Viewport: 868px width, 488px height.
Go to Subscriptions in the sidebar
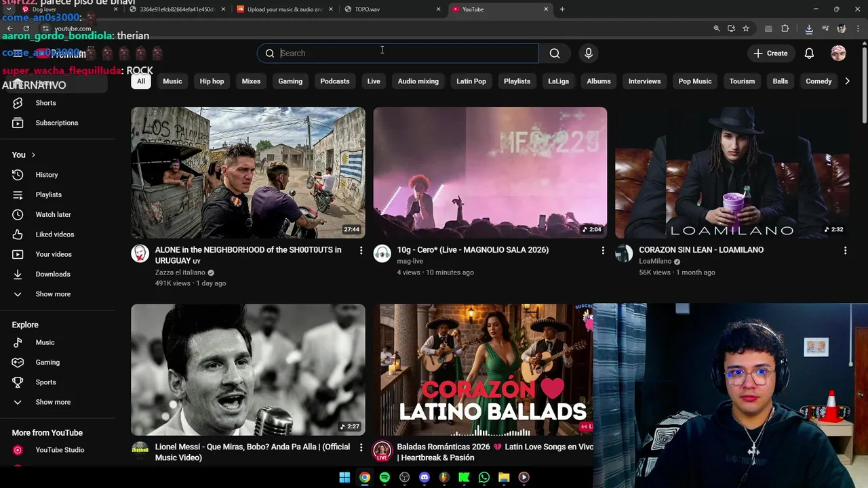(57, 123)
